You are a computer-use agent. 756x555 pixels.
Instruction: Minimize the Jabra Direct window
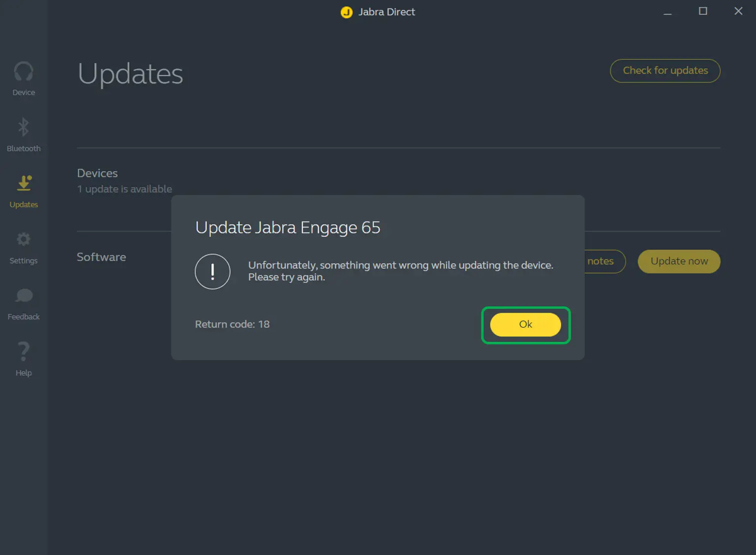tap(667, 11)
